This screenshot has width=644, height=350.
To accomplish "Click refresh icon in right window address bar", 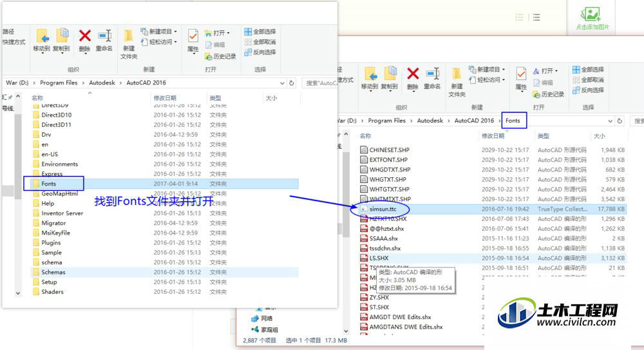I will tap(620, 121).
